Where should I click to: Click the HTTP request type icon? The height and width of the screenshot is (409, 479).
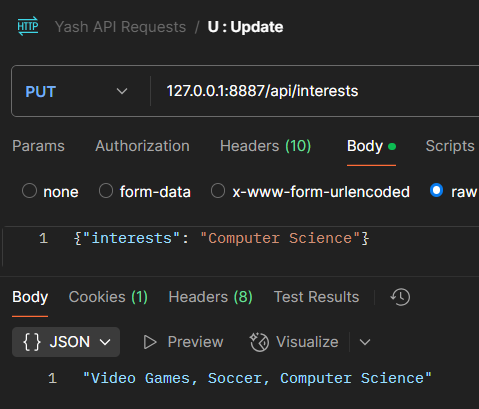[x=28, y=26]
